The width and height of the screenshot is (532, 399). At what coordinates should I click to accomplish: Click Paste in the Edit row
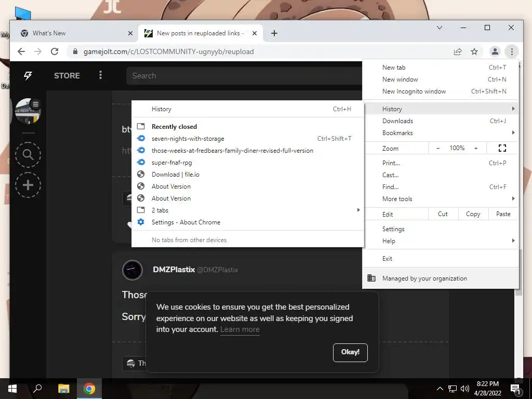(x=503, y=214)
